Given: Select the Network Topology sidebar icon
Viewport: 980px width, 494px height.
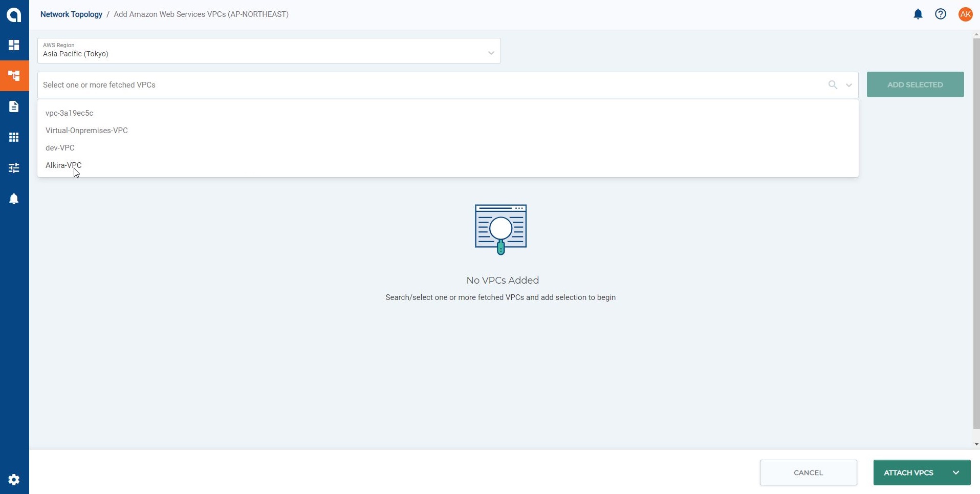Looking at the screenshot, I should click(x=14, y=76).
